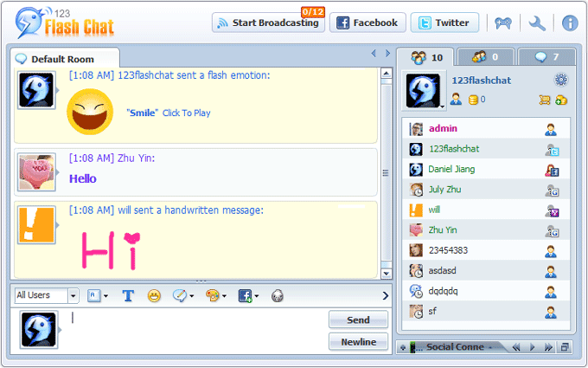
Task: Switch to the user list tab showing 10
Action: point(427,58)
